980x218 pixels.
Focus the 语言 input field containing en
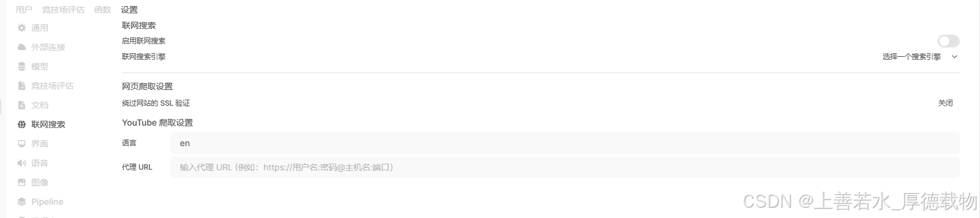tap(565, 143)
